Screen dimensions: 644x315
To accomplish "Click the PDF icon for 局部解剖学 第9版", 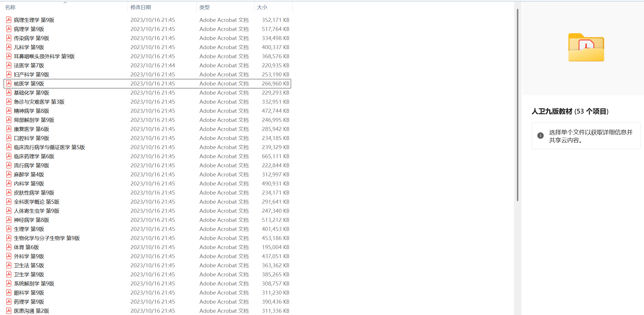I will pos(9,120).
